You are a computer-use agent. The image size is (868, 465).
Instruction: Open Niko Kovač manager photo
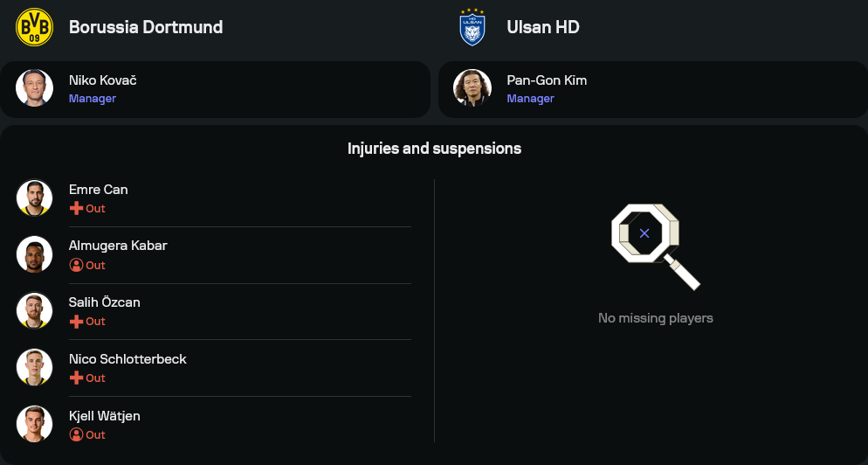[34, 88]
